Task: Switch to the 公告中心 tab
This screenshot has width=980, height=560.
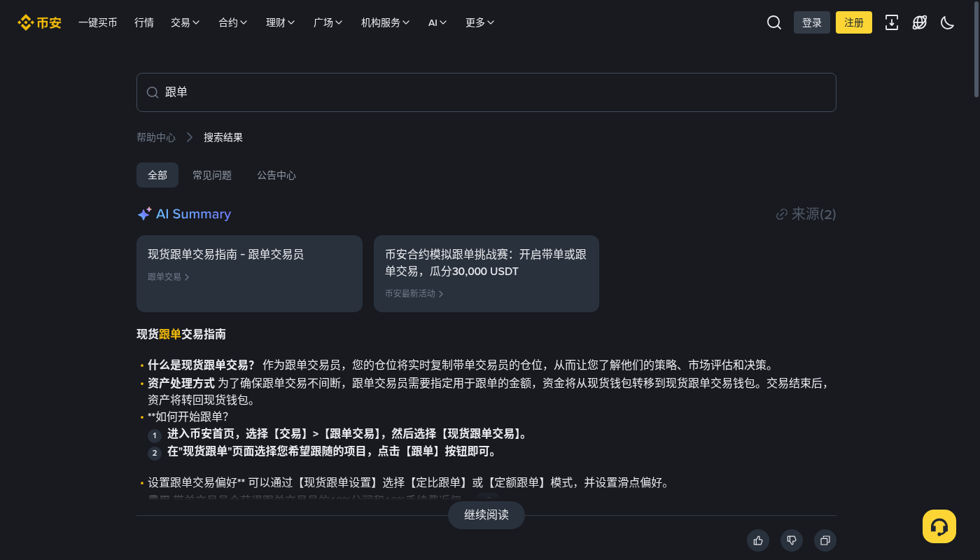Action: [x=276, y=175]
